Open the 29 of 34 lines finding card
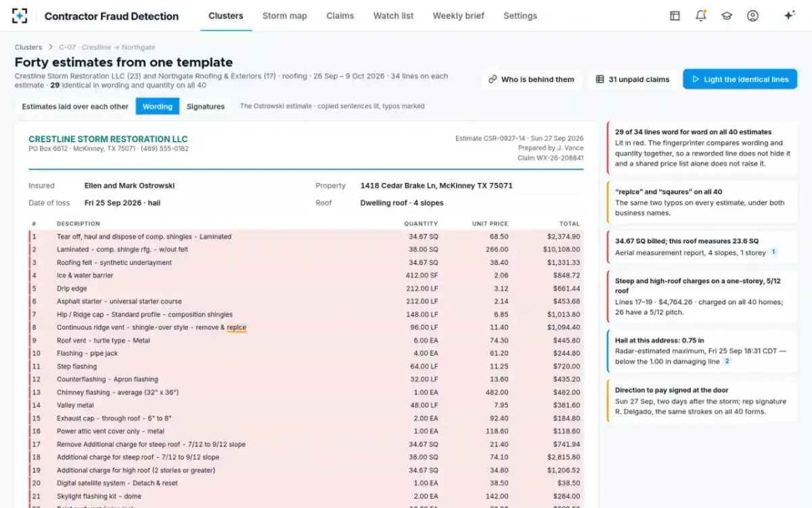 (x=702, y=148)
